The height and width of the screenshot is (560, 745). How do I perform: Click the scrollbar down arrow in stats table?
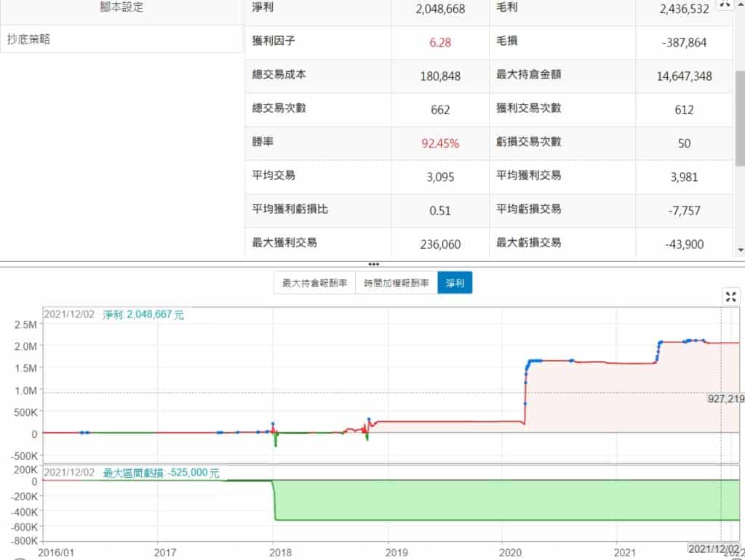pos(740,250)
